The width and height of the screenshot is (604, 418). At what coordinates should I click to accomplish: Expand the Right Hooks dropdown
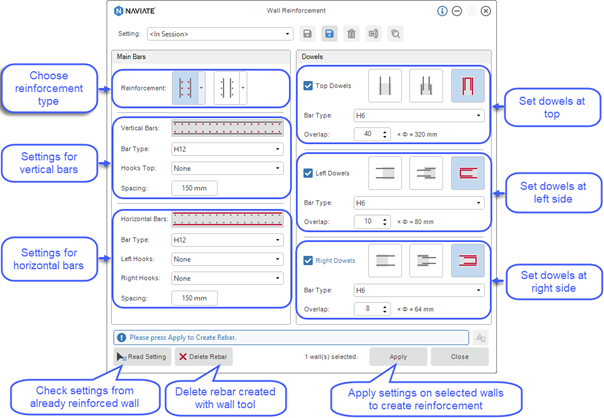click(227, 278)
